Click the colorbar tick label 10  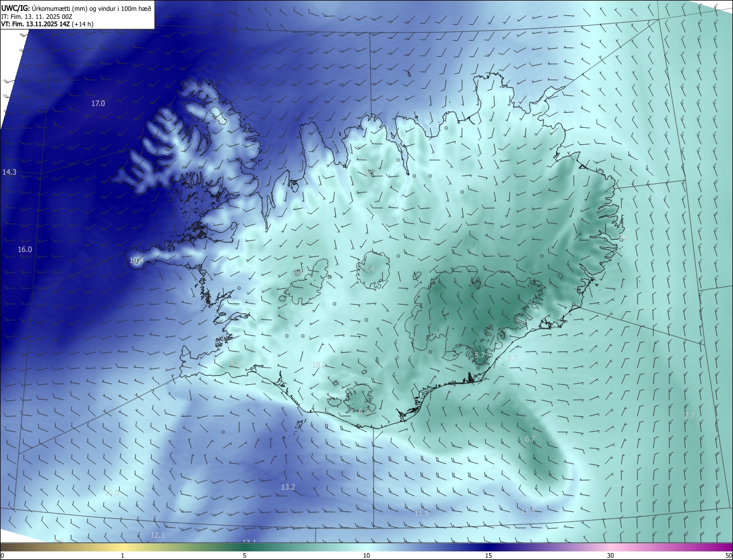366,555
